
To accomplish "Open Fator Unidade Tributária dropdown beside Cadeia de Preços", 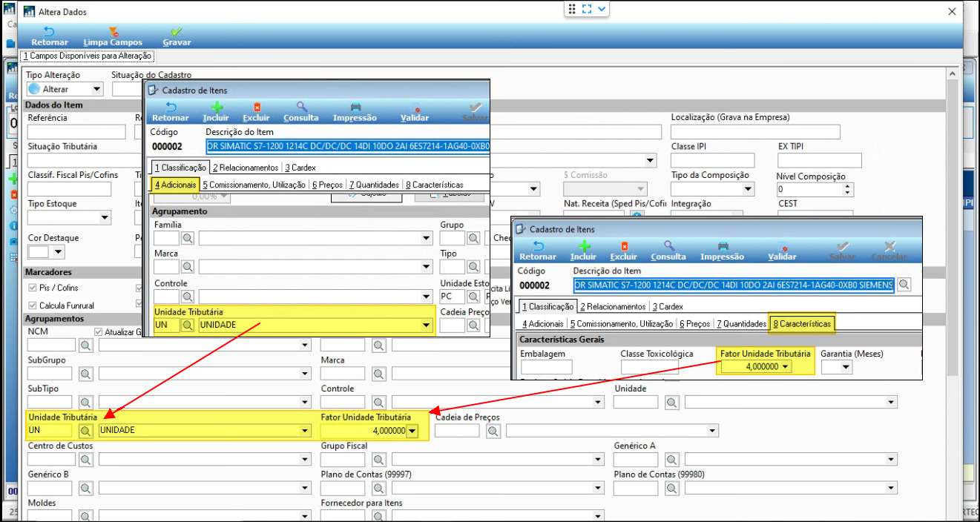I will coord(412,431).
